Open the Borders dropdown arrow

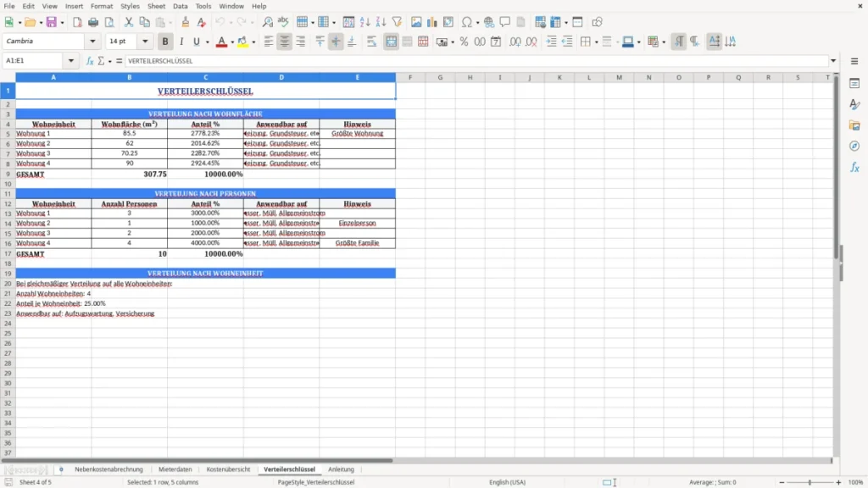click(596, 42)
